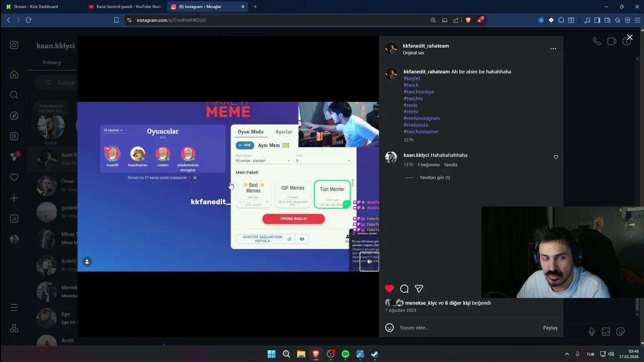This screenshot has width=644, height=362.
Task: Click hashtag #twichstreamer
Action: (421, 132)
